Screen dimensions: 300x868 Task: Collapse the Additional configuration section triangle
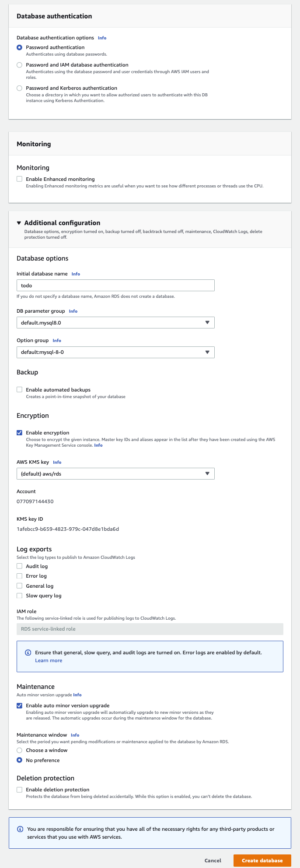point(19,223)
